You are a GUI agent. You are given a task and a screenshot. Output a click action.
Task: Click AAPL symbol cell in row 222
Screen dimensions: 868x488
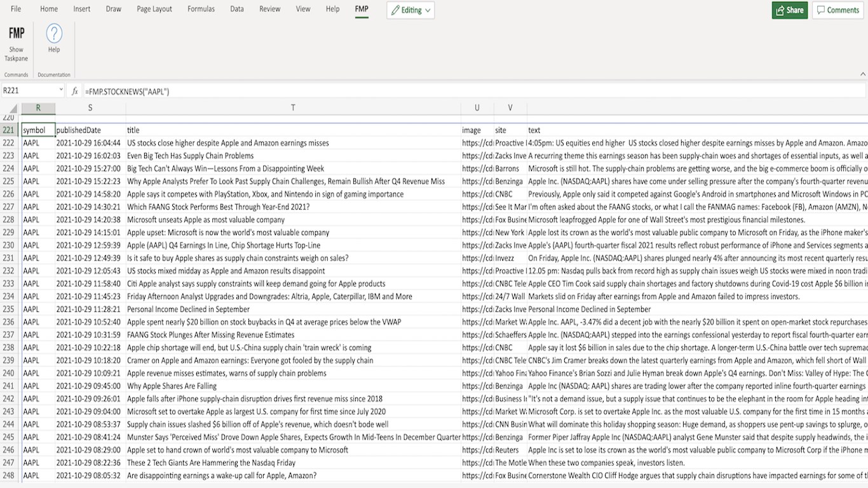(38, 143)
